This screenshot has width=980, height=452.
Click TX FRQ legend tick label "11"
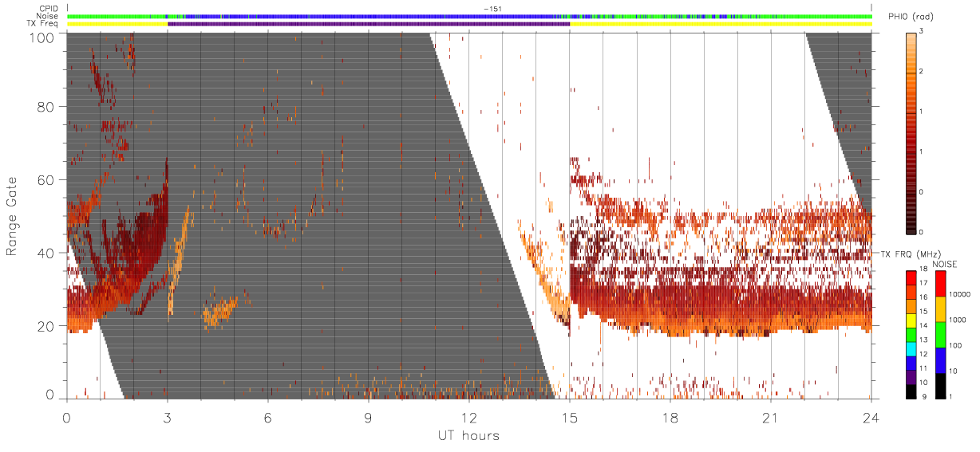[922, 369]
